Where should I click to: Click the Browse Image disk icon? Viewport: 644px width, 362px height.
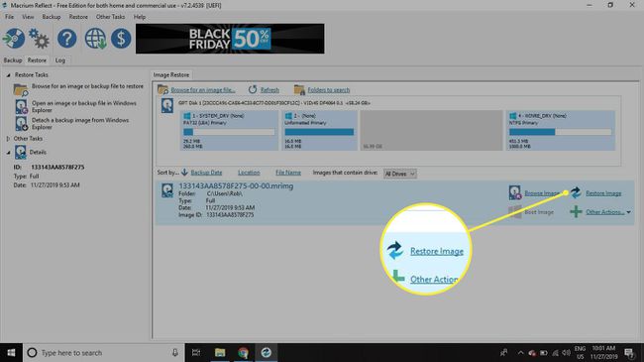point(514,192)
